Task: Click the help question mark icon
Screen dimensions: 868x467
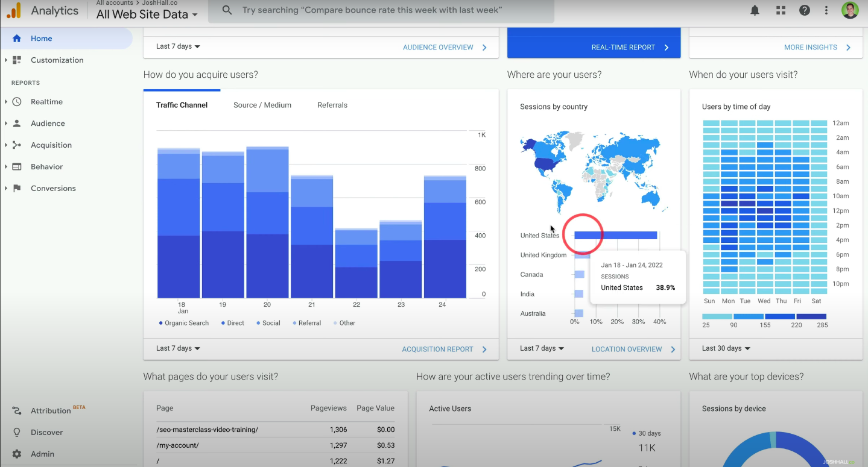Action: pyautogui.click(x=804, y=10)
